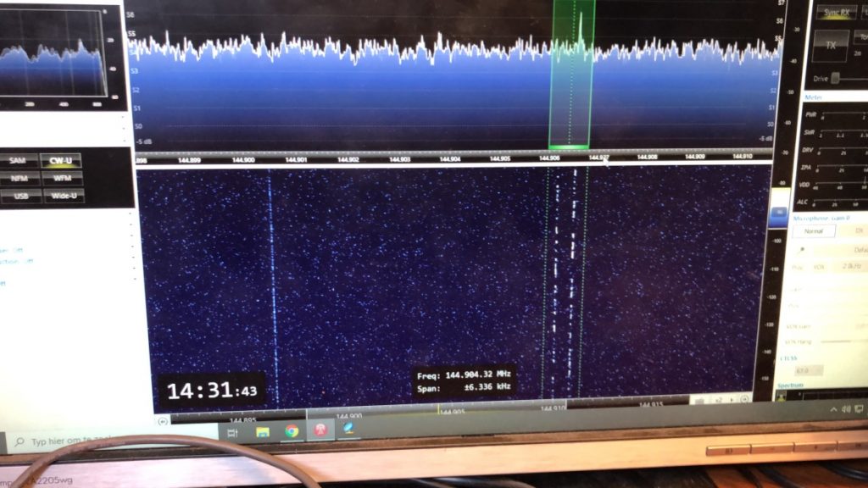Viewport: 868px width, 488px height.
Task: Open File Explorer from the taskbar
Action: (x=263, y=431)
